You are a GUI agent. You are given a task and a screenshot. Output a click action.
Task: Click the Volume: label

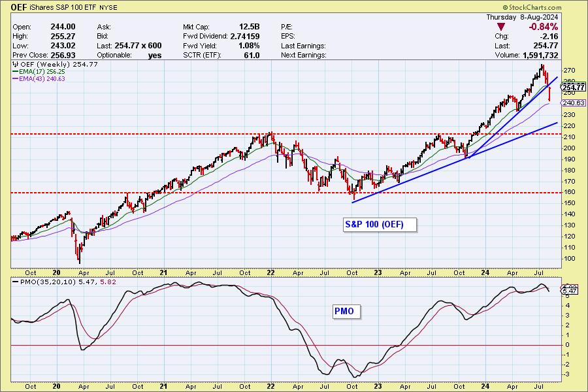coord(507,55)
